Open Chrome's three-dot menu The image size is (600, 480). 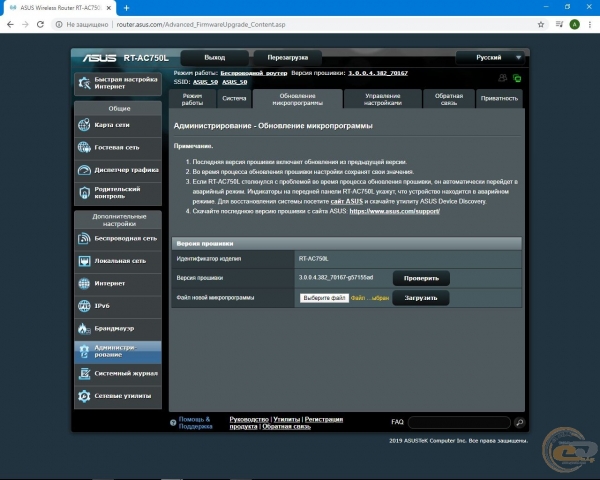point(590,24)
